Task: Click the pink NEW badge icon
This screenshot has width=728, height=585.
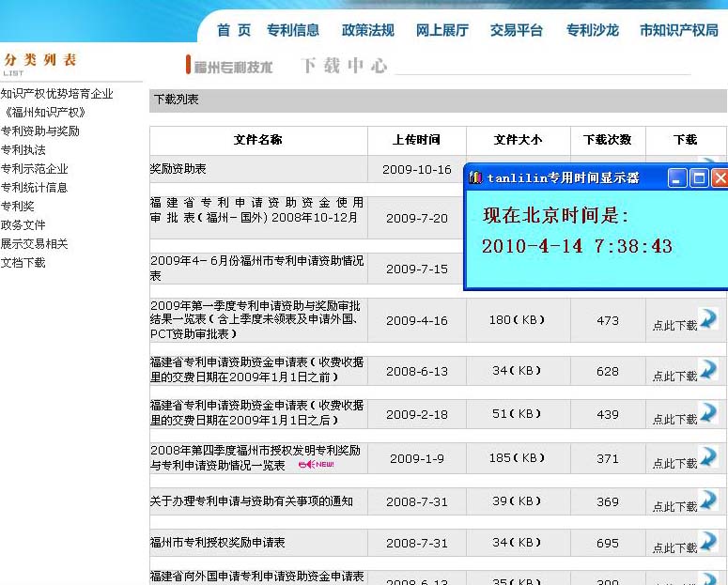Action: tap(316, 465)
